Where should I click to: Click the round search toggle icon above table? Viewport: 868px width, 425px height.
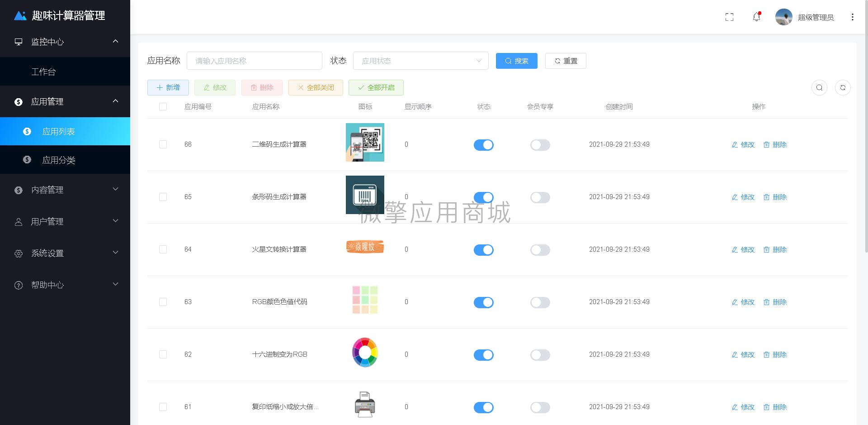(x=819, y=88)
